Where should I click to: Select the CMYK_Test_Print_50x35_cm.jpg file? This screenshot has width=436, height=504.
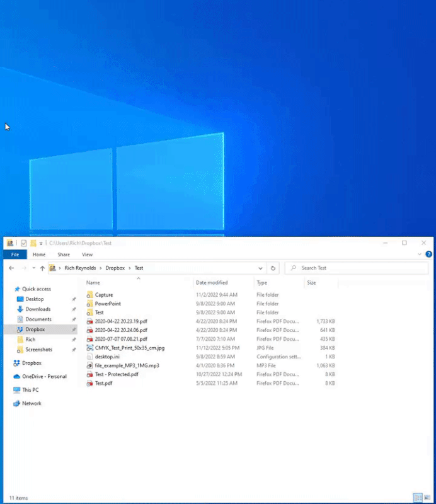click(129, 348)
